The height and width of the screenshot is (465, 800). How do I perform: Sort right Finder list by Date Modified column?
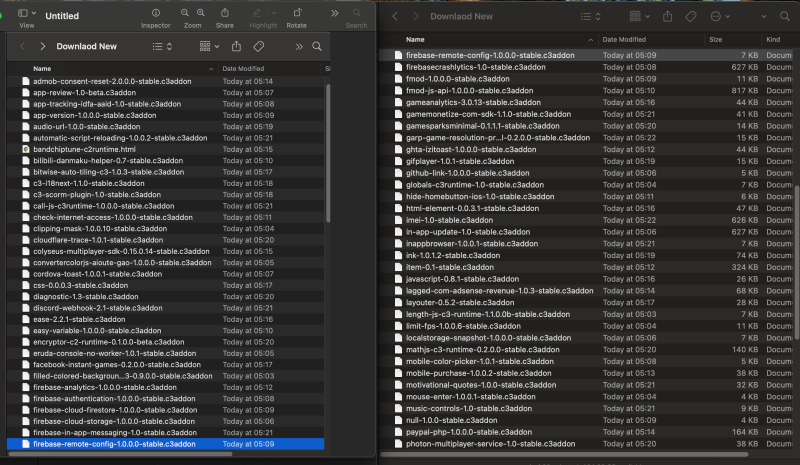[623, 39]
